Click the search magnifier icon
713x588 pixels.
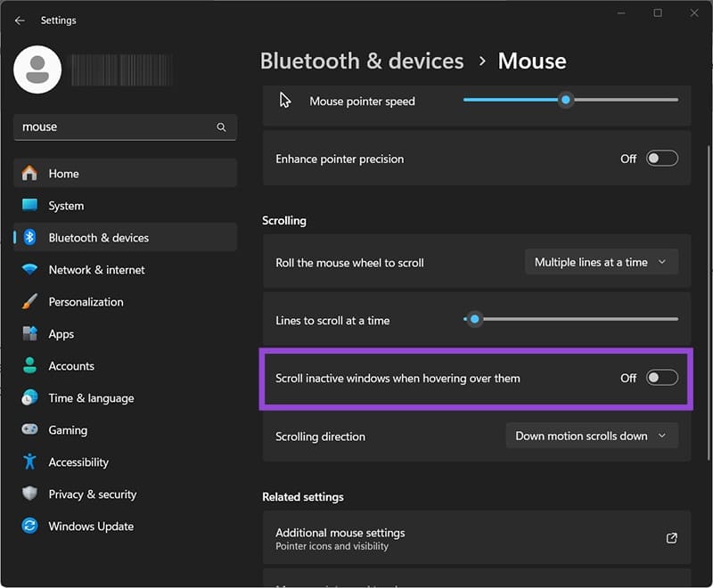(x=221, y=127)
